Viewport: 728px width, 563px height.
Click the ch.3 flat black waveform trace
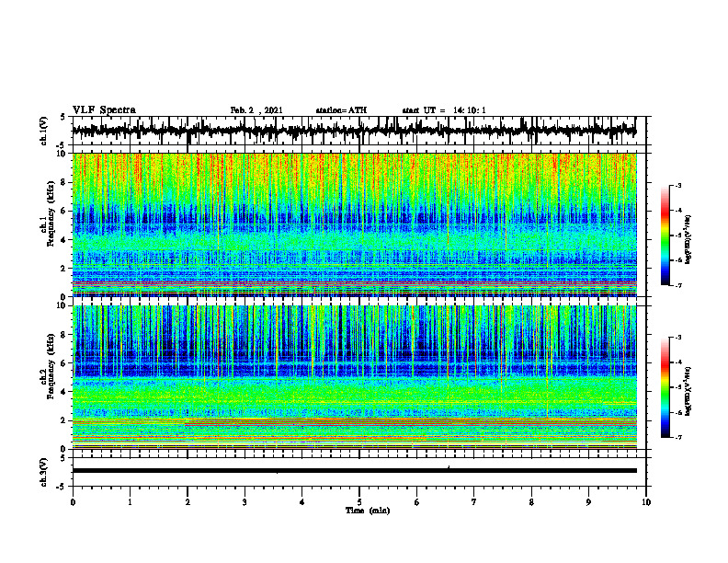[355, 471]
